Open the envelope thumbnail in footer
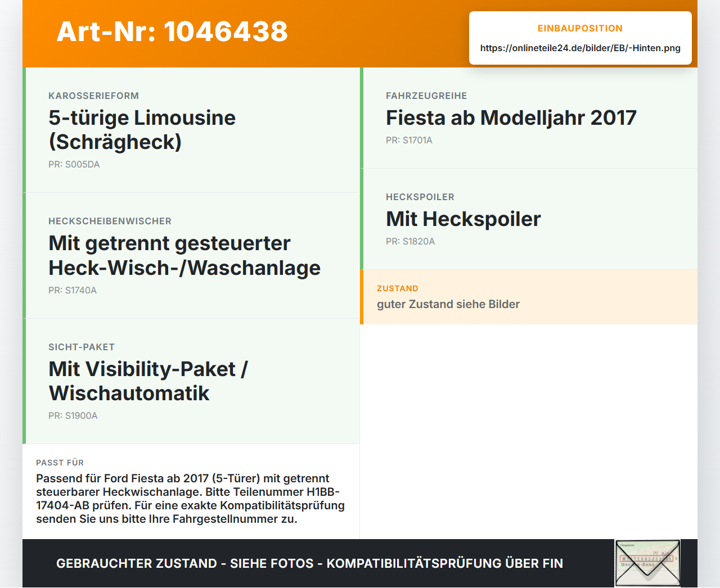This screenshot has height=588, width=720. 647,563
